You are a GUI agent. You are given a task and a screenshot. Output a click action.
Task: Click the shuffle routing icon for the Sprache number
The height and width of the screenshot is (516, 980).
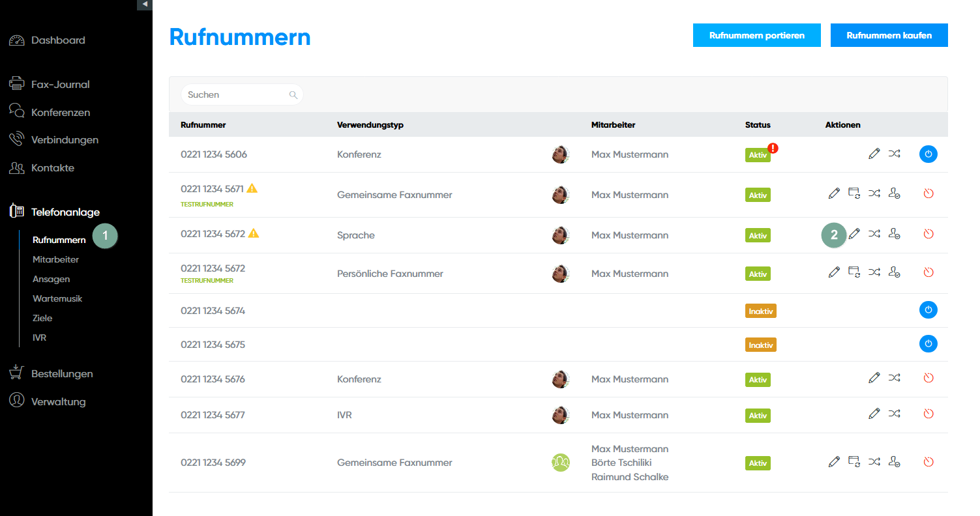[874, 233]
